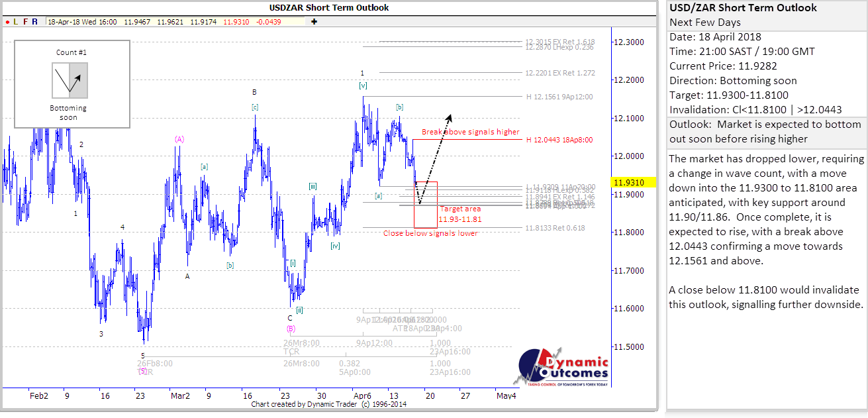Click the black plus crosshair icon
Image resolution: width=868 pixels, height=418 pixels.
[x=314, y=22]
